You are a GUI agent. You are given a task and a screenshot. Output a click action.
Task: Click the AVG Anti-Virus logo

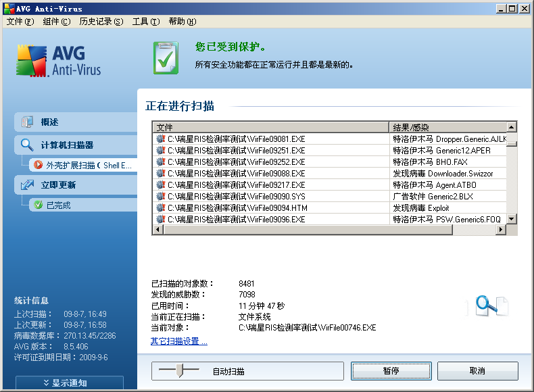59,61
